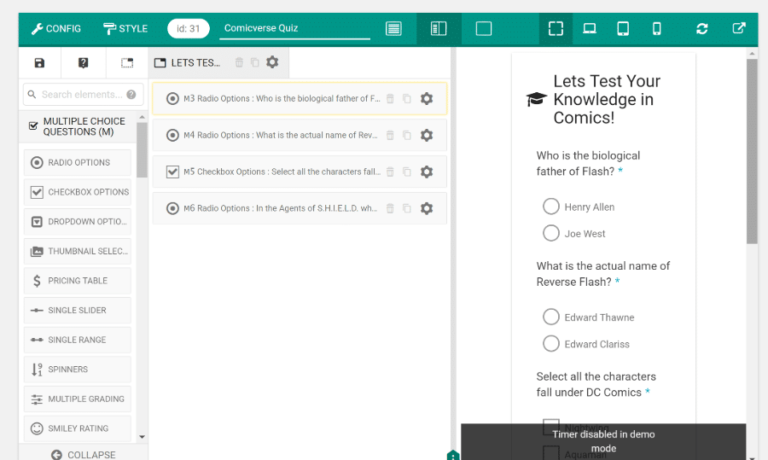Click the Search elements field
The height and width of the screenshot is (460, 768).
click(83, 94)
